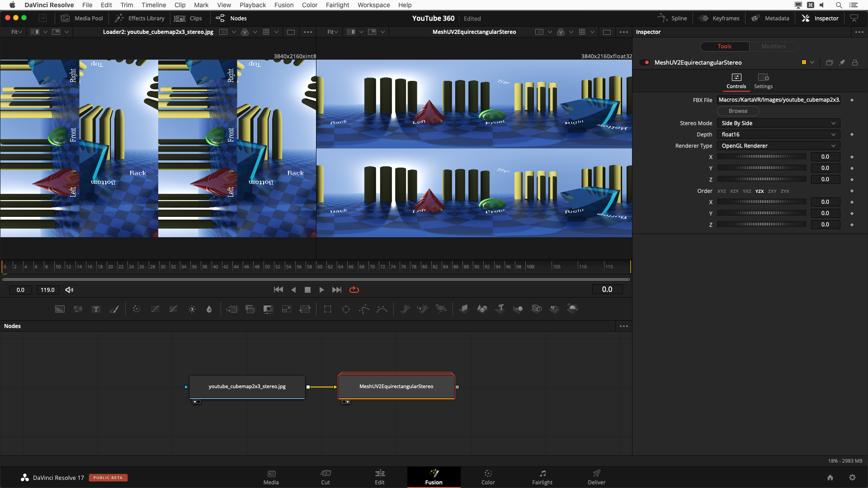Open the Workspace menu
This screenshot has height=488, width=868.
pos(373,5)
